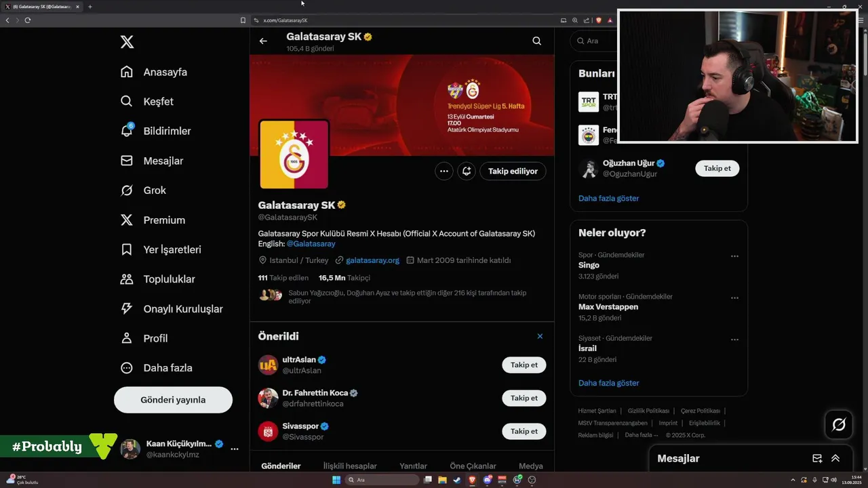868x488 pixels.
Task: Open the floating Grok button
Action: 839,425
